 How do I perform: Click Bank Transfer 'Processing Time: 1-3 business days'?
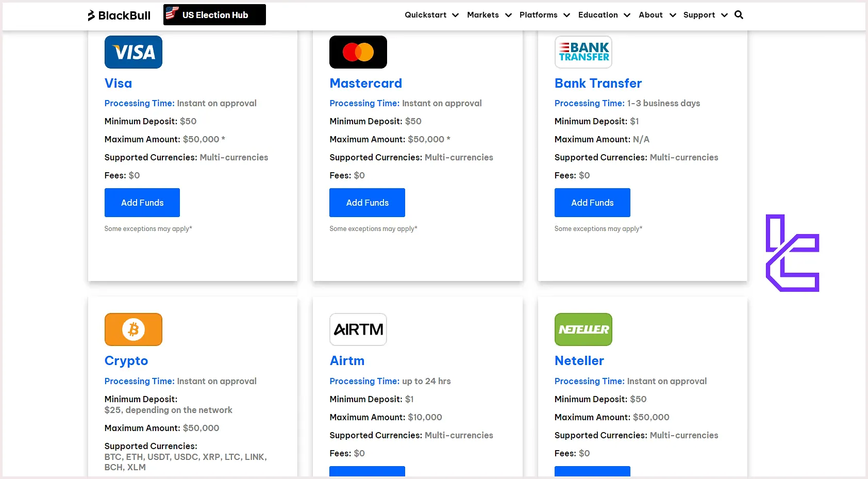click(x=627, y=103)
